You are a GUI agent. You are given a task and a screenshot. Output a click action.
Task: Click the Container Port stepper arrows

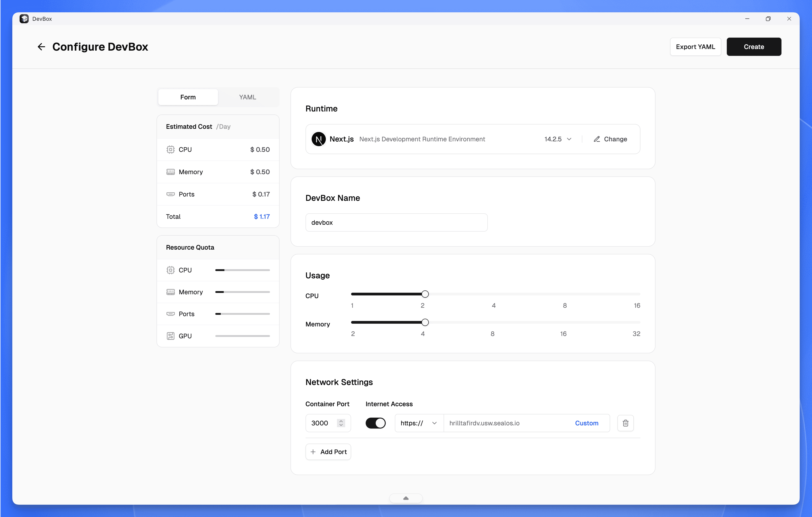(x=341, y=423)
